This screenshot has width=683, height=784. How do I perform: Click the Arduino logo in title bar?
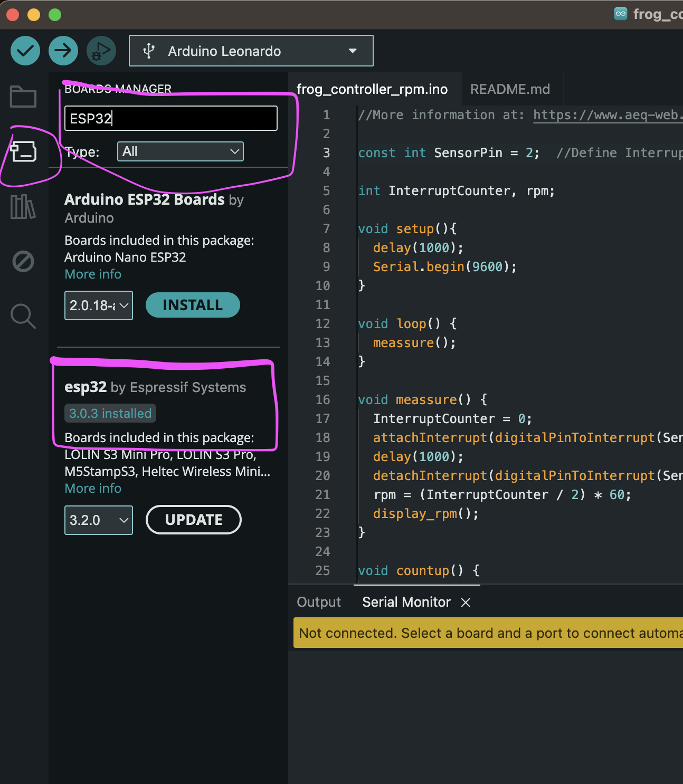621,14
